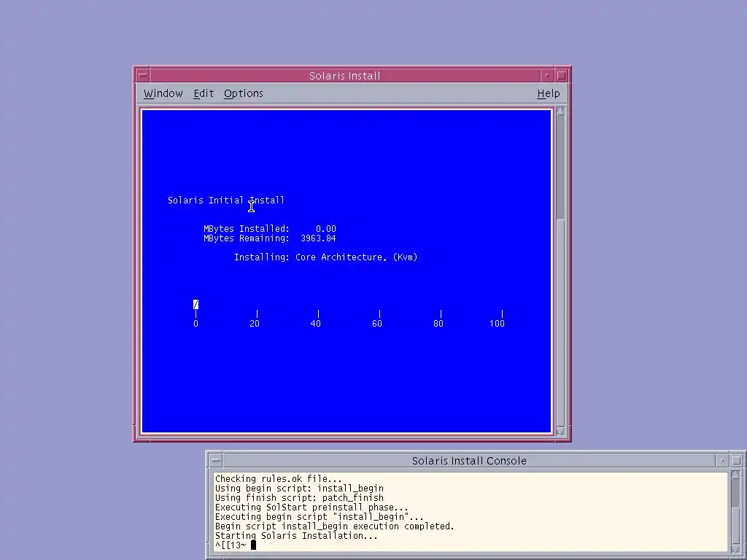Click the progress indicator block at 0
This screenshot has width=747, height=560.
(196, 304)
